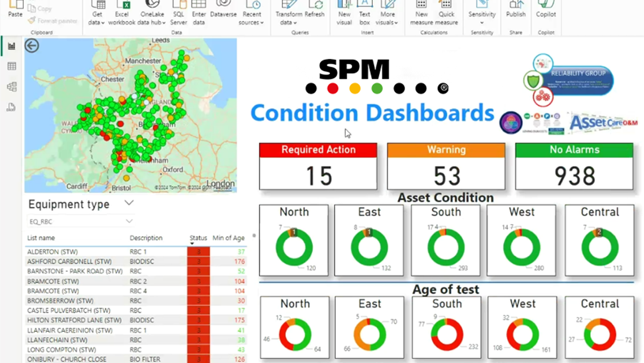Click Excel workbook in the ribbon
The image size is (644, 363).
pyautogui.click(x=121, y=14)
